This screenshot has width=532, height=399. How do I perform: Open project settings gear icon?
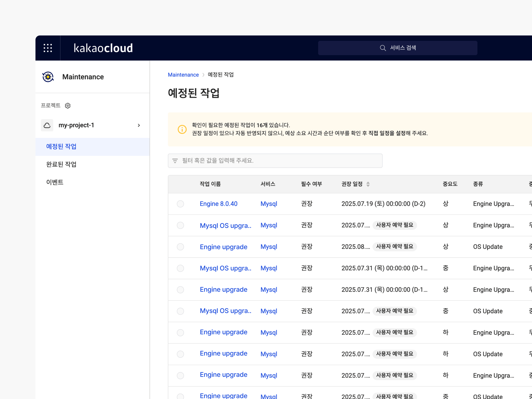tap(68, 106)
